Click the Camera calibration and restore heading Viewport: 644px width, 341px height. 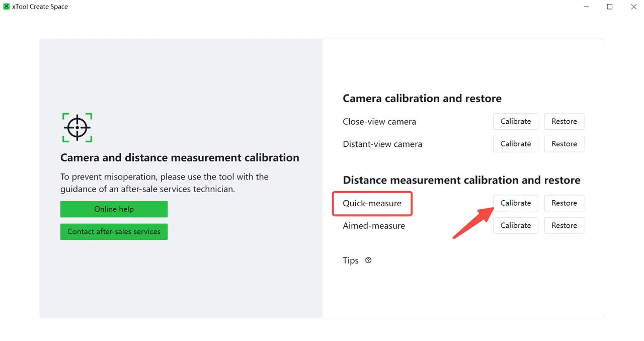tap(422, 99)
